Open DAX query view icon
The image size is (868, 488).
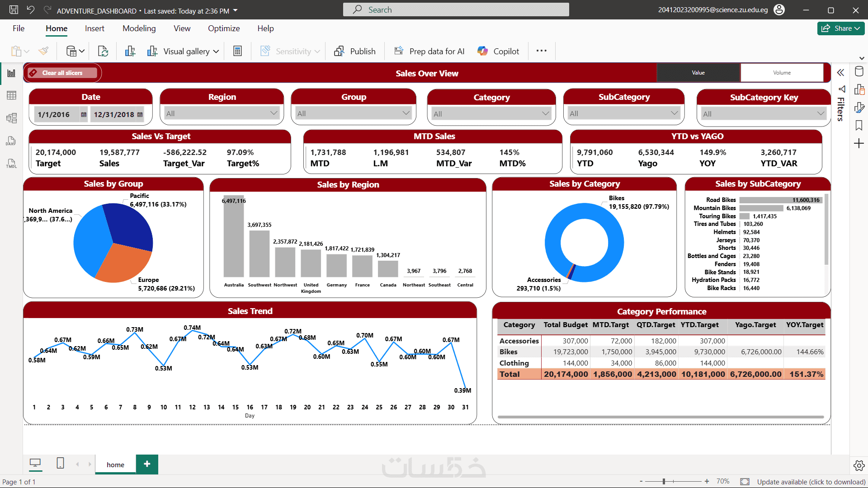11,141
